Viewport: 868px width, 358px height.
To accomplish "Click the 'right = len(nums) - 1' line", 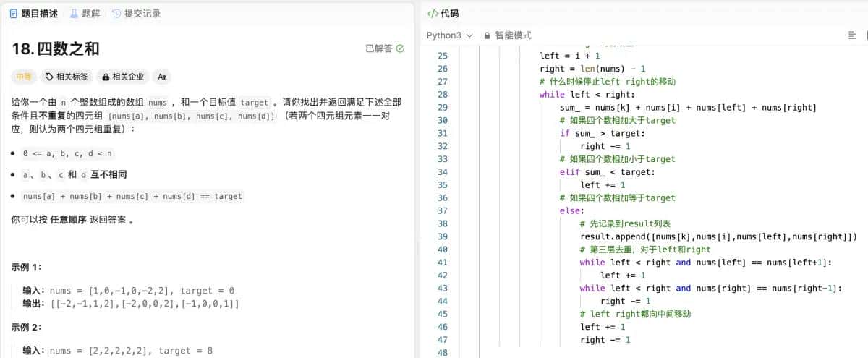I will [x=592, y=69].
